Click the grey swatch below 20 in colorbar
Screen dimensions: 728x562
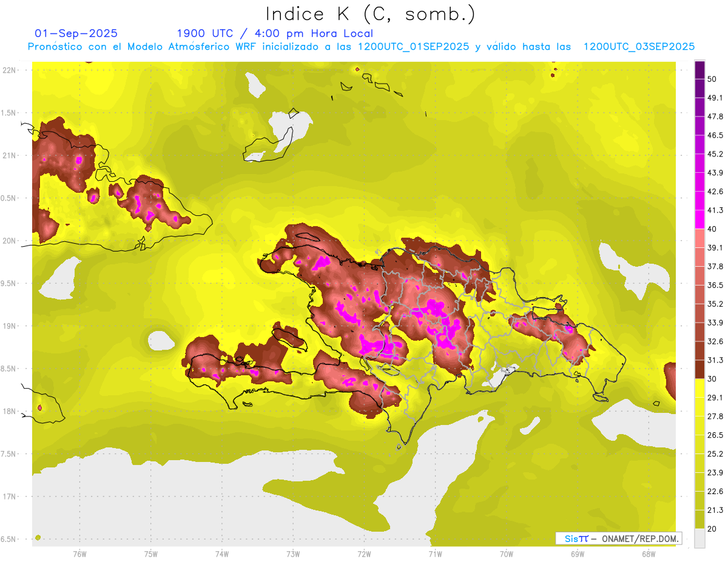click(699, 538)
